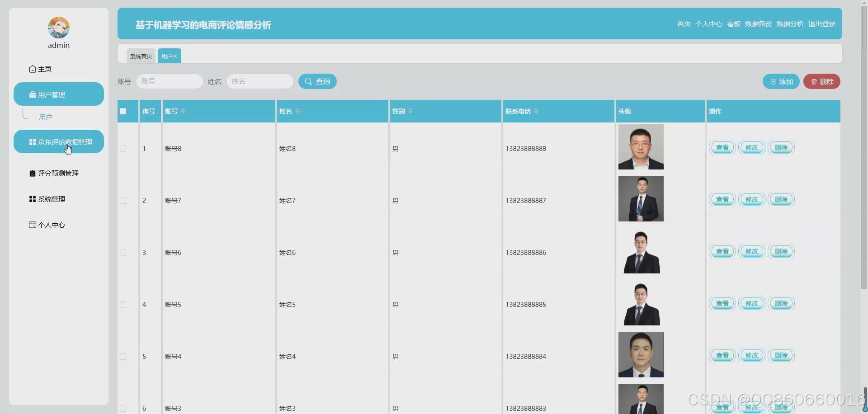Click the 用户管理 briefcase icon
868x414 pixels.
click(x=33, y=94)
